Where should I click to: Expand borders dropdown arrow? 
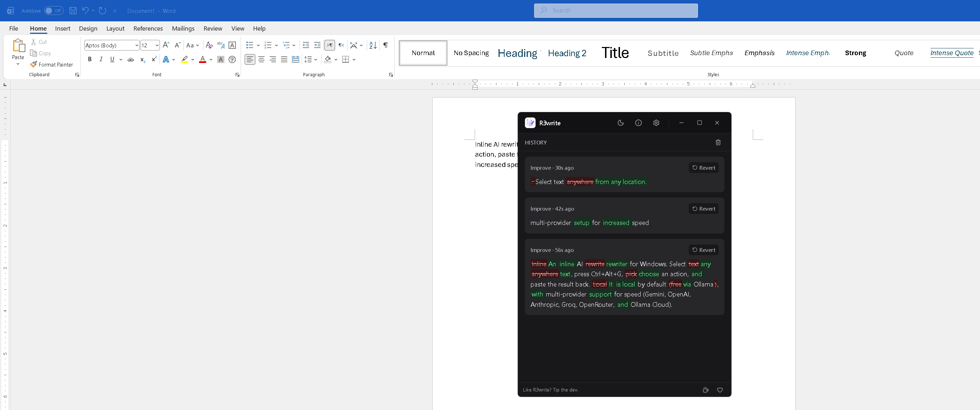click(x=354, y=60)
